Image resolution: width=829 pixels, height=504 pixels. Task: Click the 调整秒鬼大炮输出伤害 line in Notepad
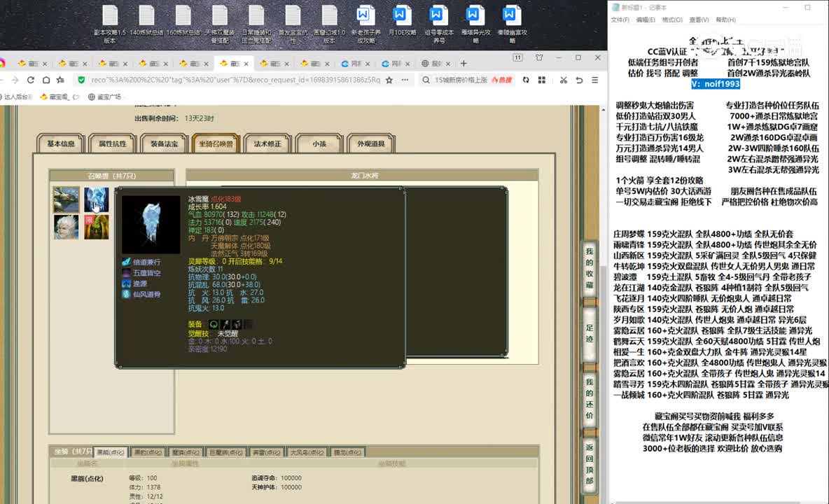655,105
